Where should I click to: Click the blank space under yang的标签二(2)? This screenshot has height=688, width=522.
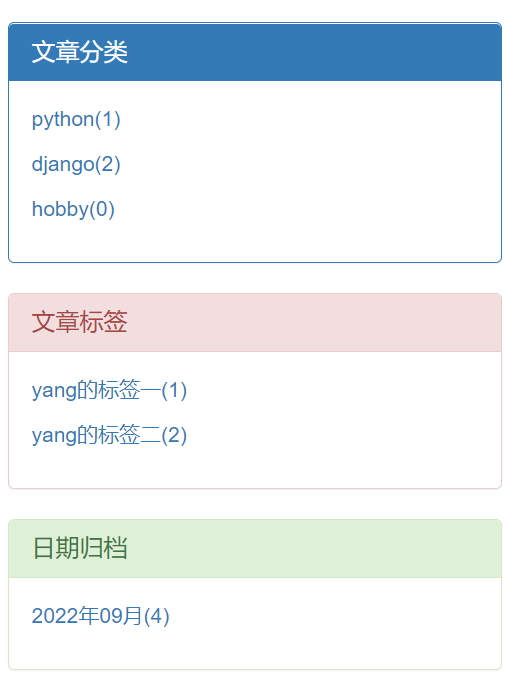pos(255,467)
